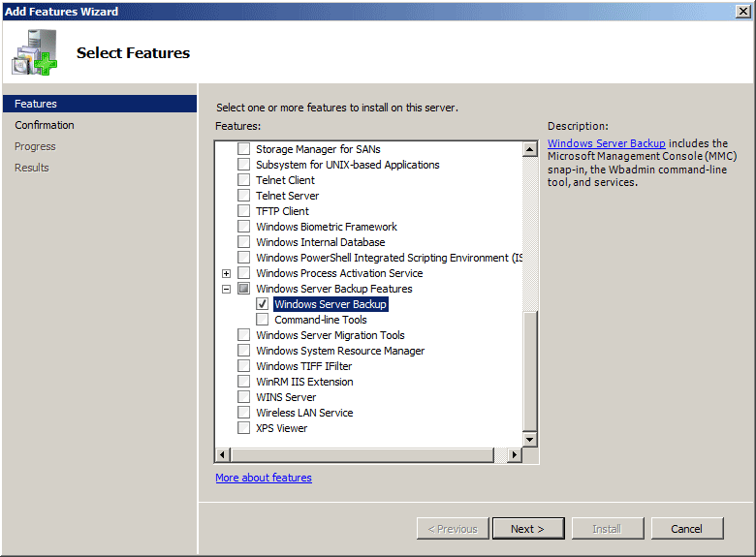Check the WinRM IIS Extension checkbox
The image size is (756, 557).
tap(244, 381)
